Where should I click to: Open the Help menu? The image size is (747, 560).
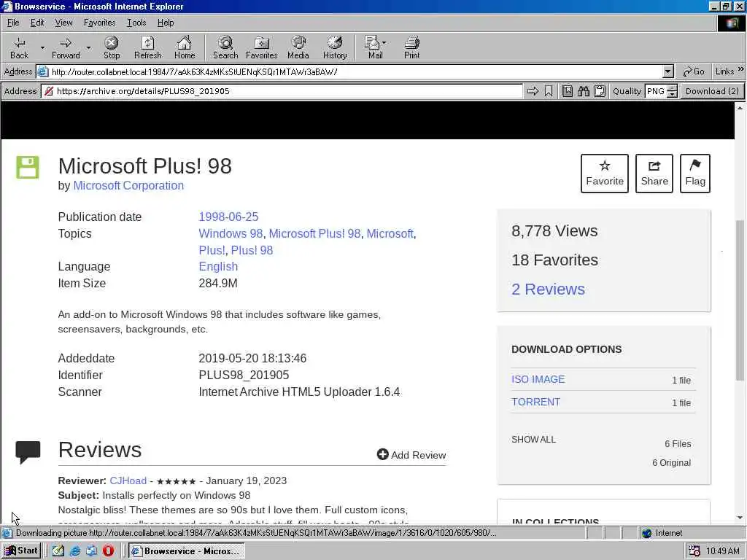(166, 23)
